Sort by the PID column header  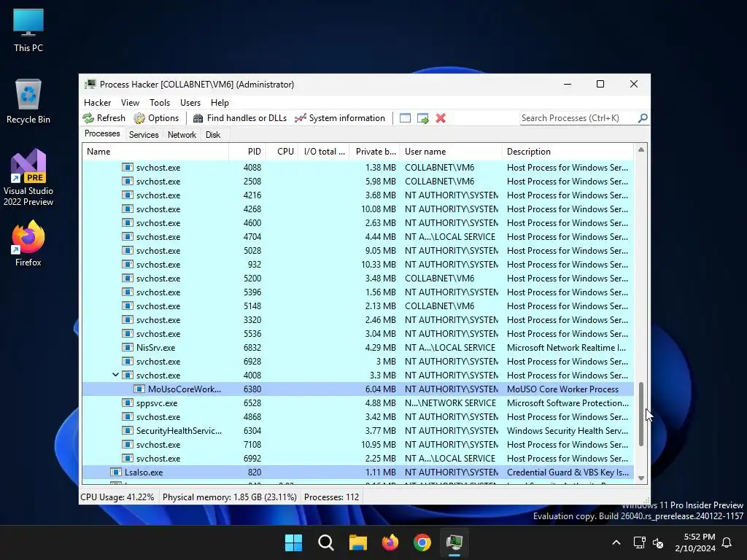point(247,152)
